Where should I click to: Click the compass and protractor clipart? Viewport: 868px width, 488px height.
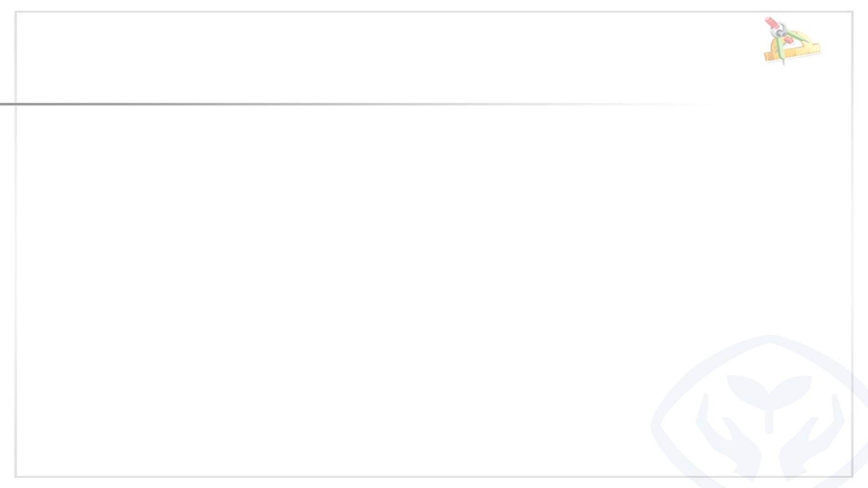[792, 42]
